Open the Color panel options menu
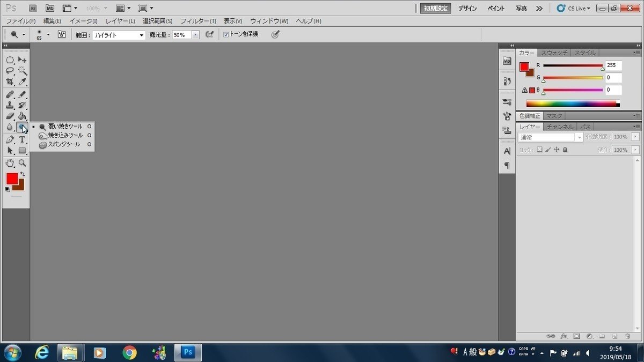 click(636, 53)
